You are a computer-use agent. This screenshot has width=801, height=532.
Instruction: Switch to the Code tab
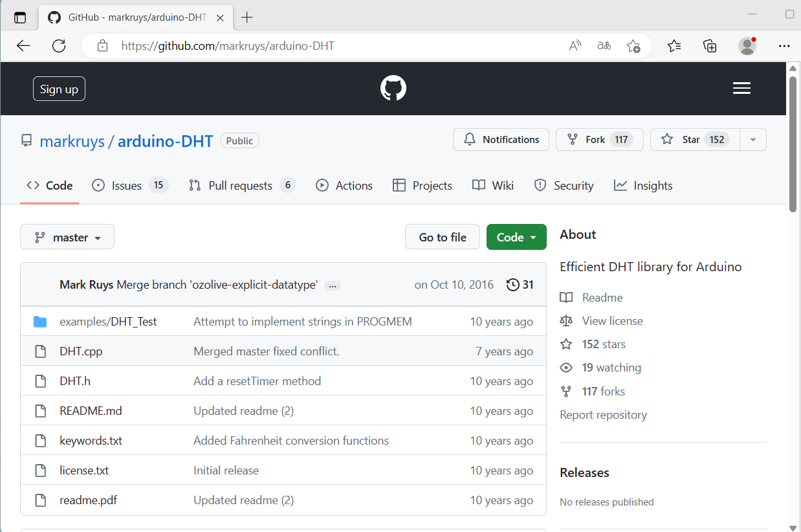click(x=49, y=186)
